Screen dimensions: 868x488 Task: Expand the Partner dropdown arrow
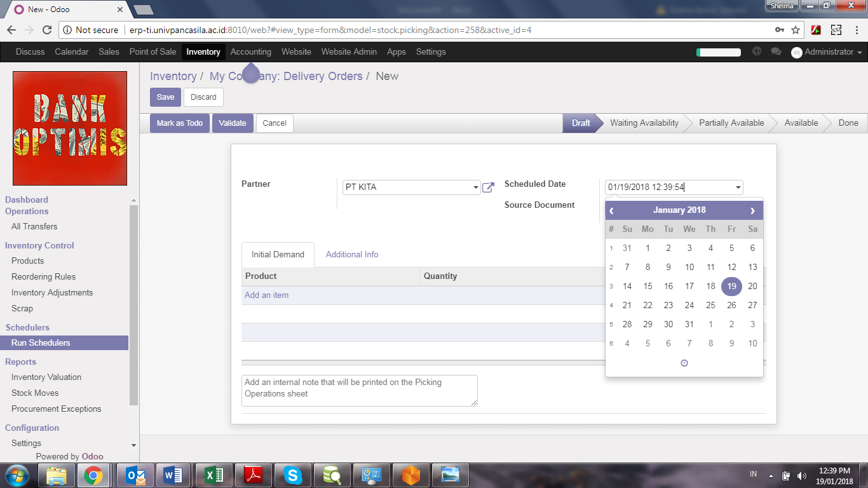475,187
